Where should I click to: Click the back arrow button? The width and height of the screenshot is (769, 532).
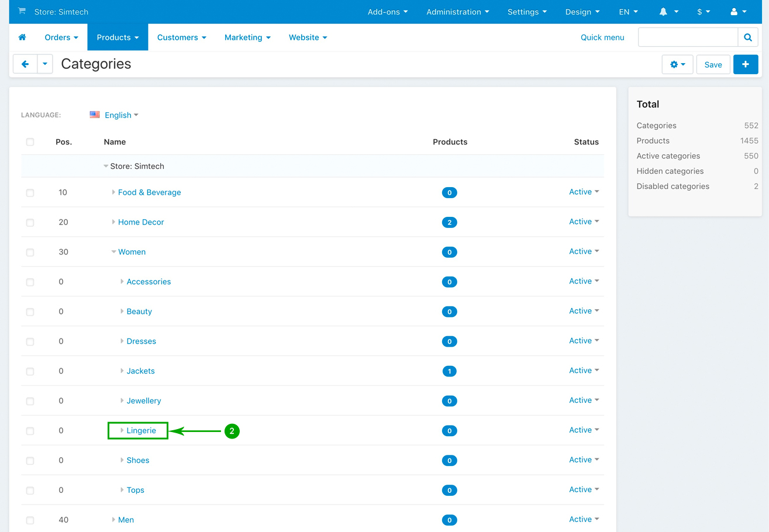click(25, 64)
